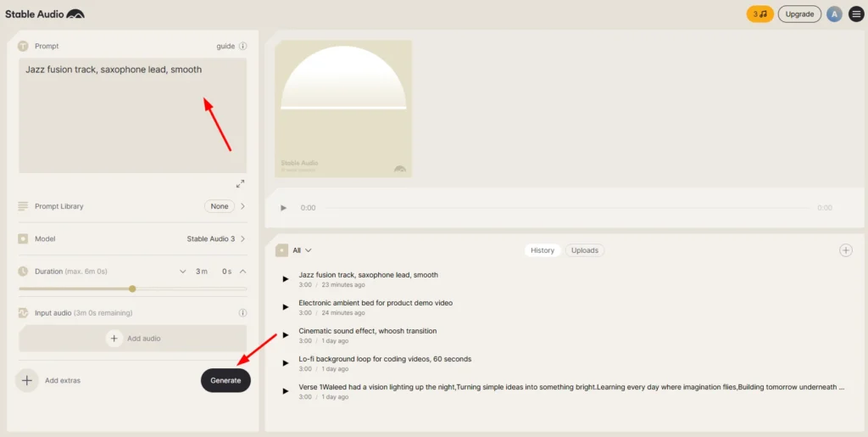Open the user avatar A
868x437 pixels.
tap(834, 14)
